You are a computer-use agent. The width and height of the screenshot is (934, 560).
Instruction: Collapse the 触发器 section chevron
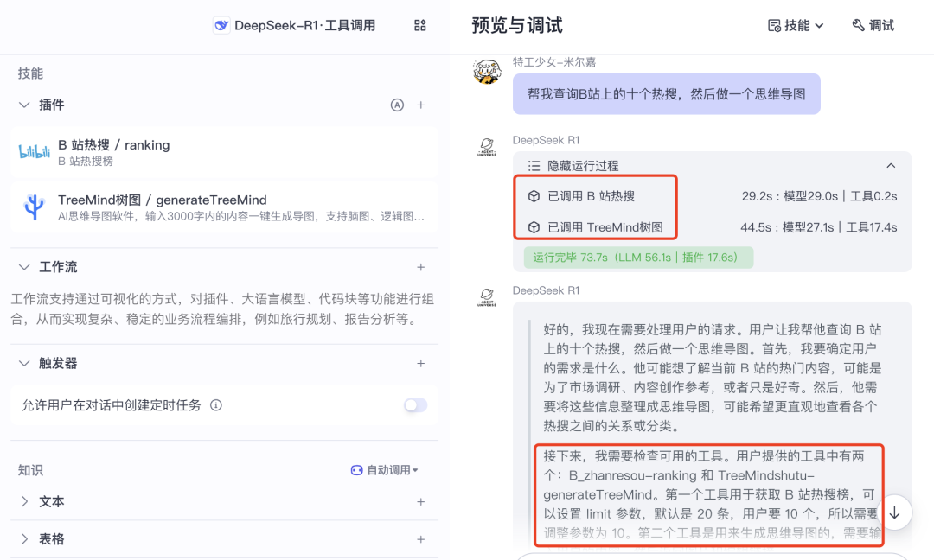(24, 363)
